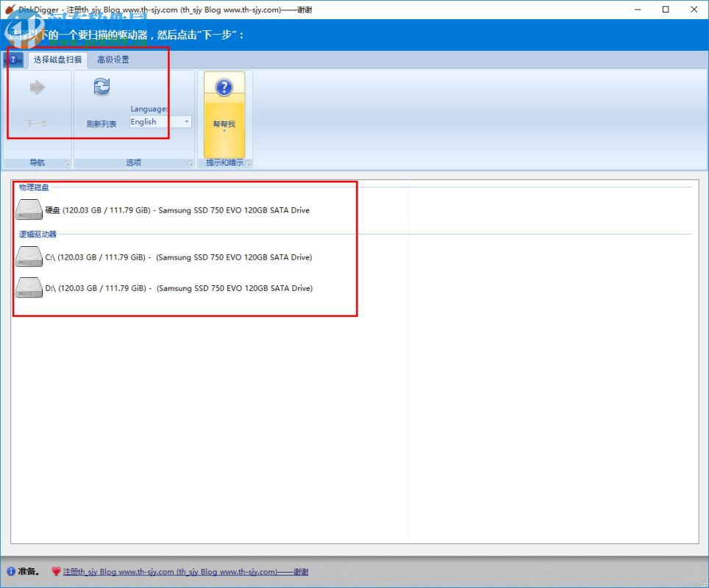
Task: Click the Next step arrow icon
Action: [38, 87]
